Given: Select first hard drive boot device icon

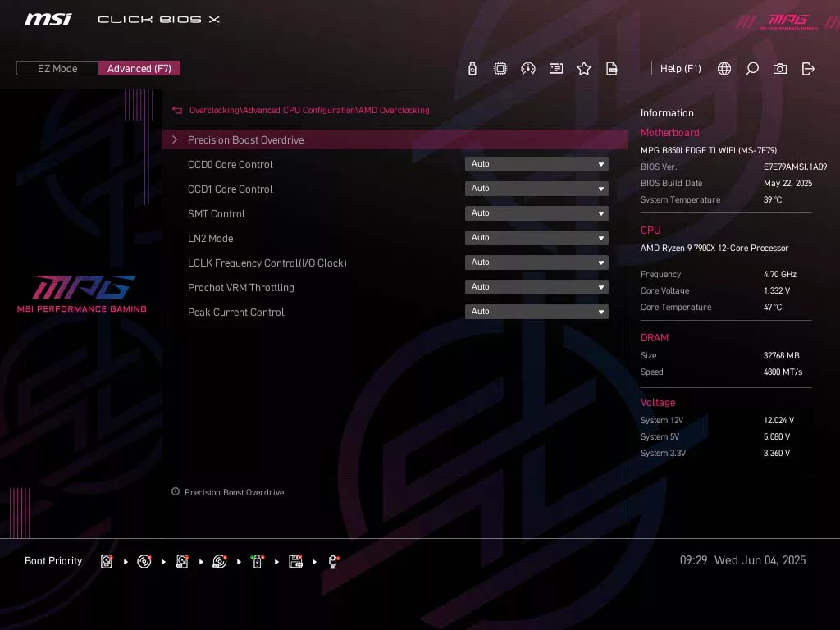Looking at the screenshot, I should pos(107,561).
